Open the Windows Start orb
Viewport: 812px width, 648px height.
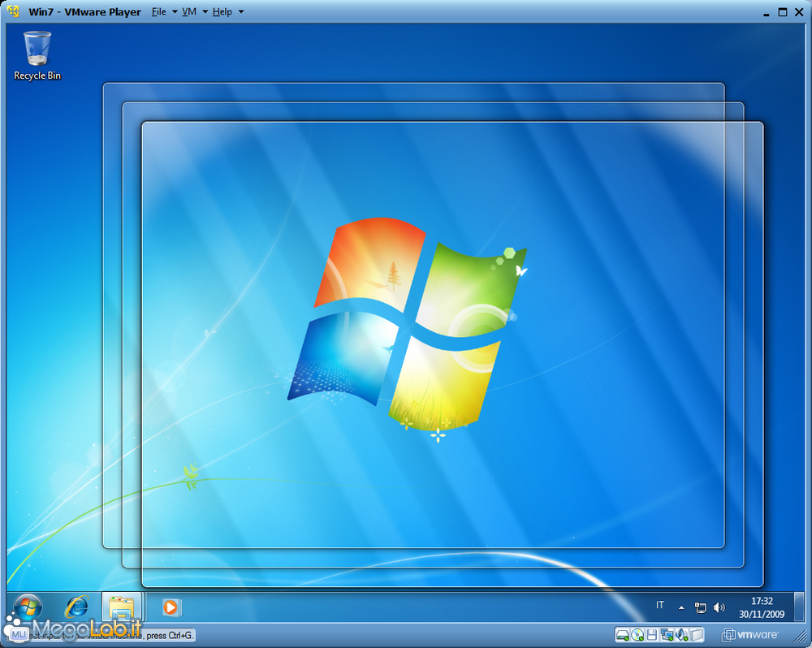coord(28,607)
